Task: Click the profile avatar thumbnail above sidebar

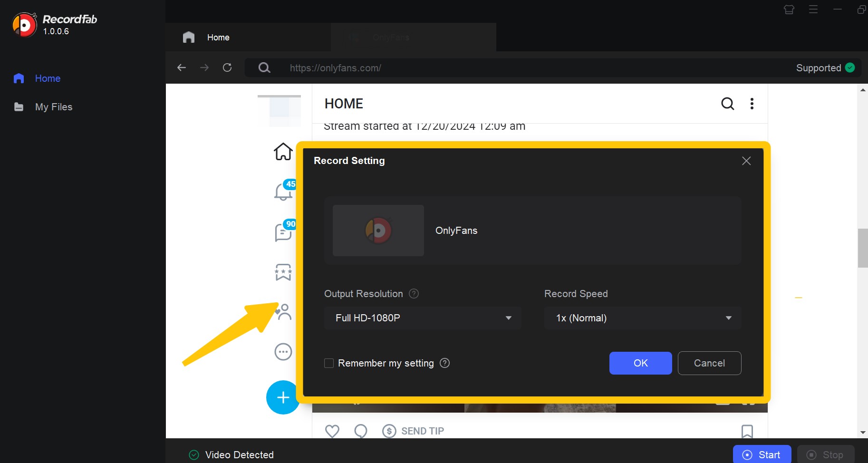Action: pyautogui.click(x=280, y=111)
